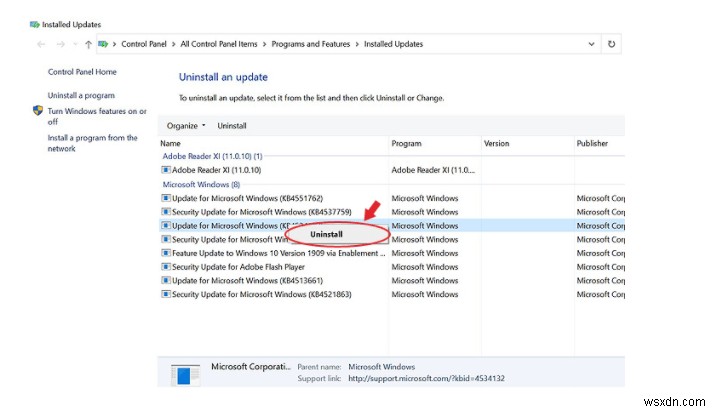The image size is (717, 412).
Task: Click All Control Panel Items breadcrumb
Action: [x=219, y=44]
